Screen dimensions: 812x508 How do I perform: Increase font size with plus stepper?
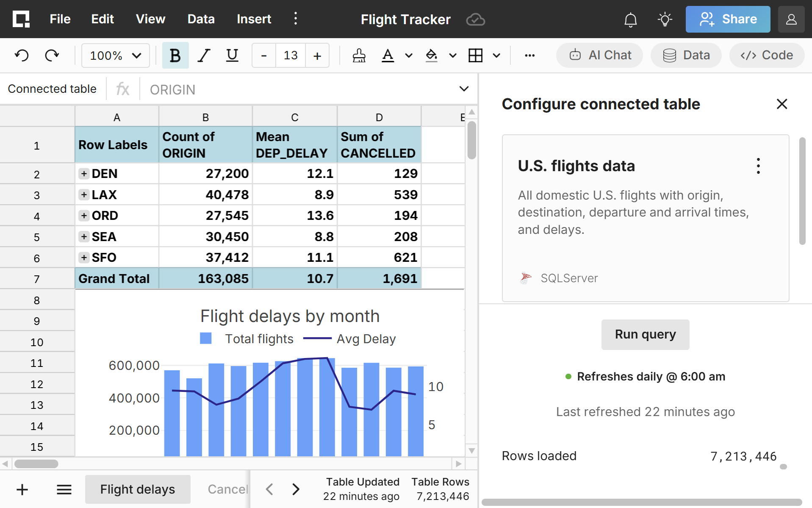point(317,56)
